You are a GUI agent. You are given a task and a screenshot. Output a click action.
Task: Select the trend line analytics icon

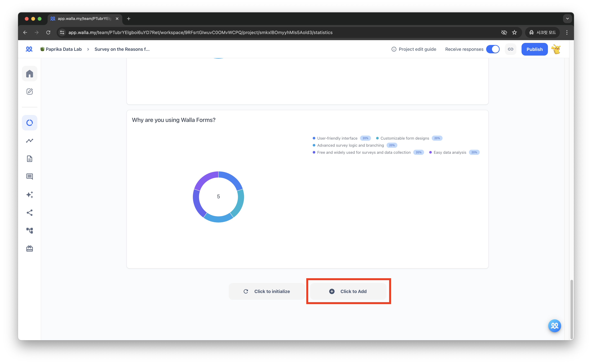click(29, 141)
